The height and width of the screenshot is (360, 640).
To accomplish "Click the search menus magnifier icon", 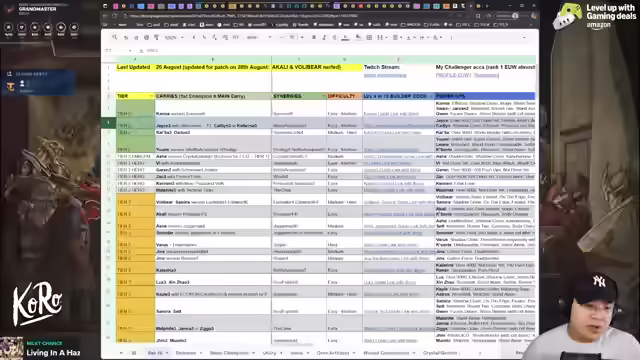I will coord(115,37).
